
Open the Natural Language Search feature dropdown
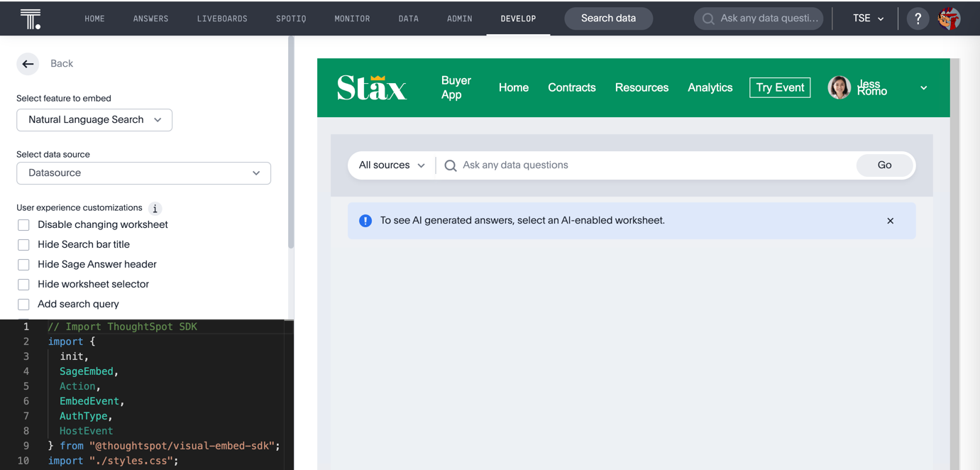(94, 120)
